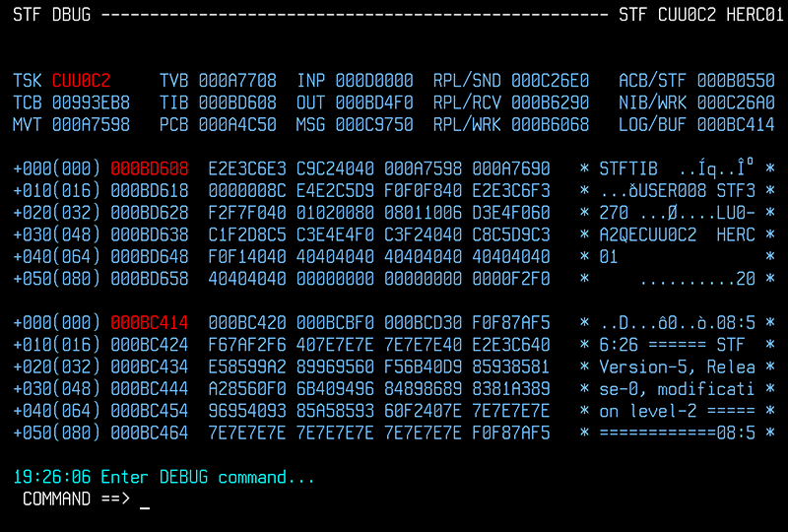The height and width of the screenshot is (532, 788).
Task: Click the RPL/WRK address 000B6068
Action: (x=550, y=123)
